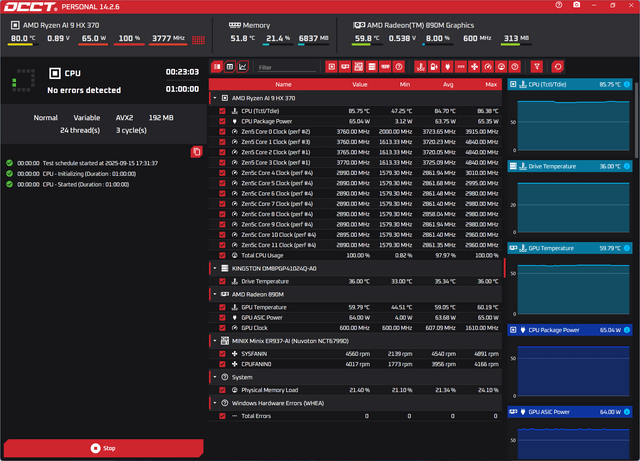
Task: Copy the test log to clipboard
Action: click(196, 152)
